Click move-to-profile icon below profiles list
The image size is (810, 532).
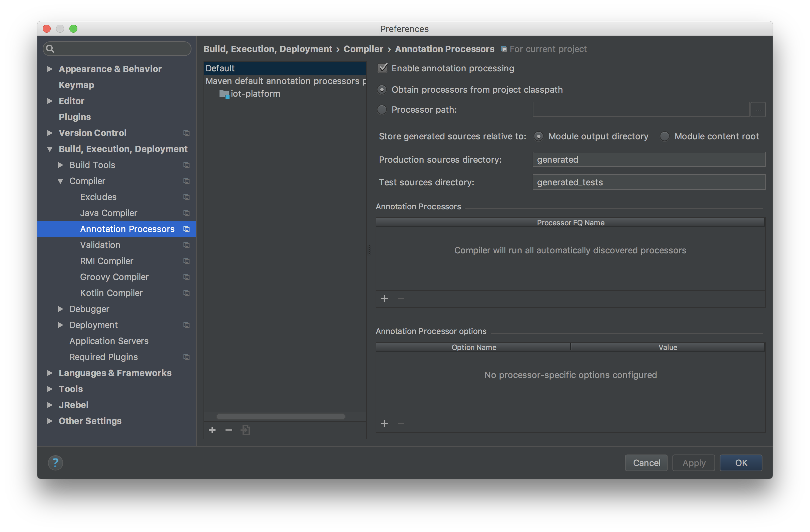pos(246,430)
